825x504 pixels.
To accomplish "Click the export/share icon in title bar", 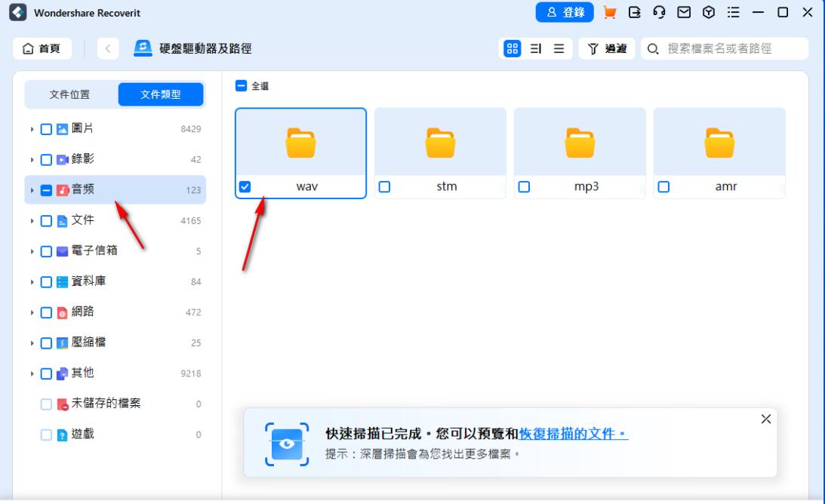I will tap(635, 13).
